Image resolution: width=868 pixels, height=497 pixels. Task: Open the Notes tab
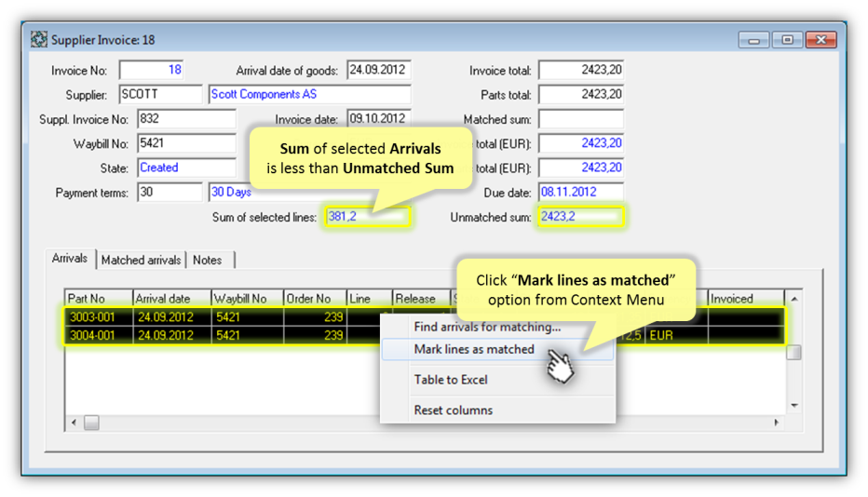click(x=208, y=260)
